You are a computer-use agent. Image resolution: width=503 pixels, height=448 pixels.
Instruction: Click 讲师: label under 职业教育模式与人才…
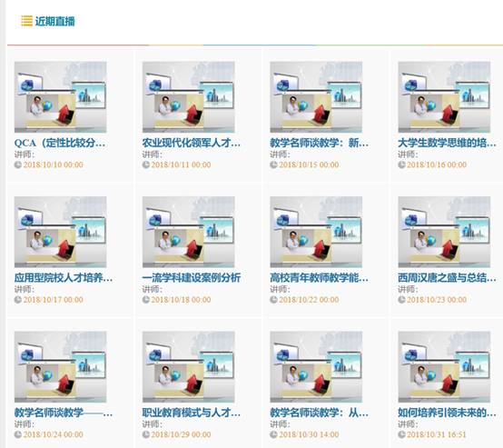153,424
